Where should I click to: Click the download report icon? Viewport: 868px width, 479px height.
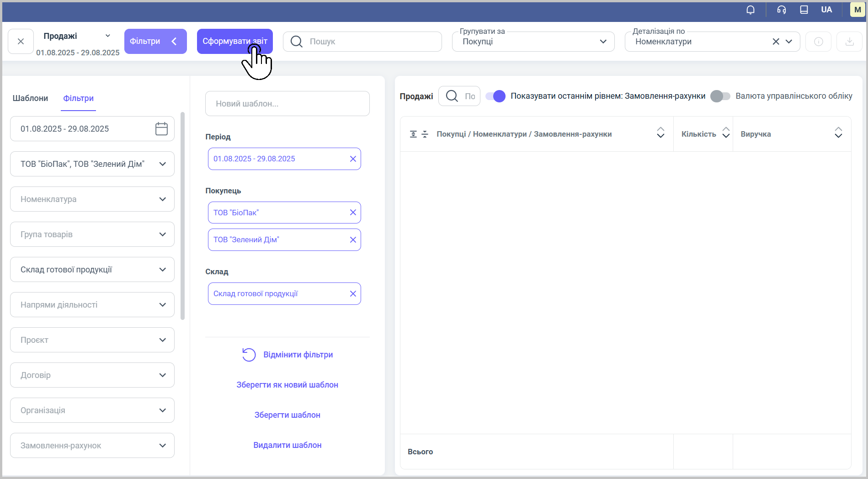pos(849,42)
